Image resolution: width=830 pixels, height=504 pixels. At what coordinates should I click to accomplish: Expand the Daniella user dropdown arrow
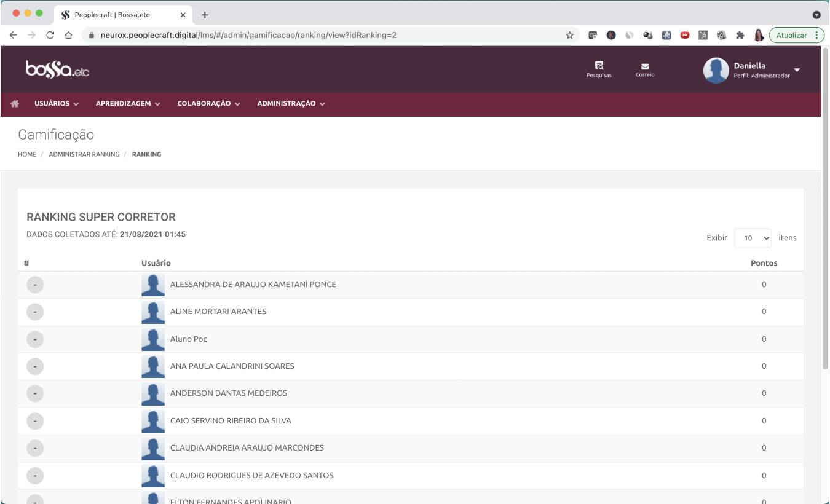[x=797, y=69]
